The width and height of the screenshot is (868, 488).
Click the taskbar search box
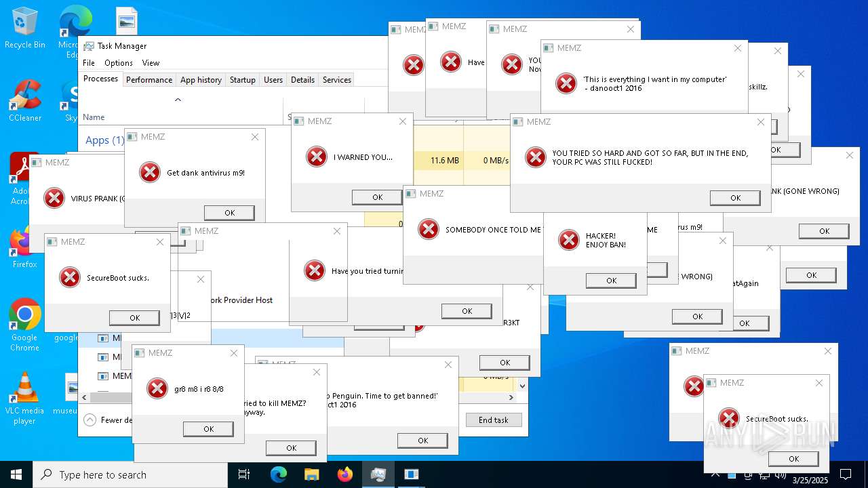(x=130, y=474)
